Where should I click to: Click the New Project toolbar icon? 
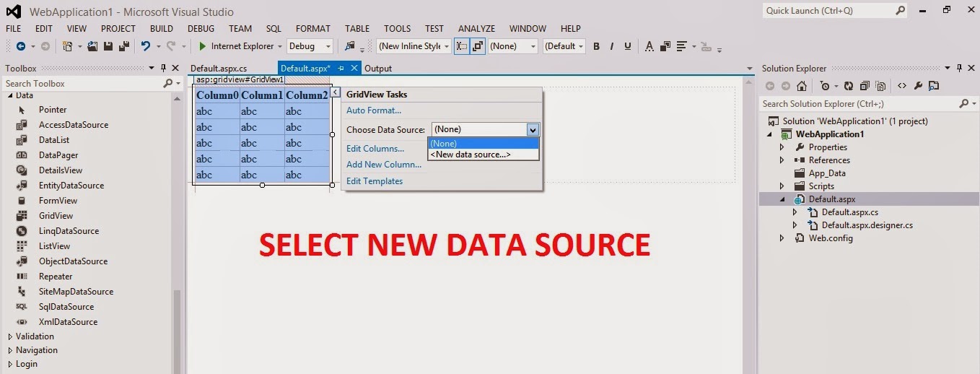coord(67,46)
